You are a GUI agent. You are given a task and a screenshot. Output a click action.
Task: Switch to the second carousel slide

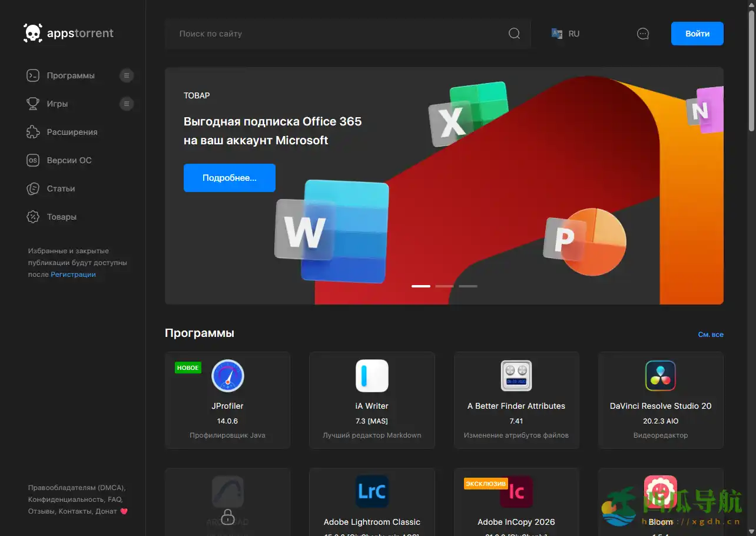pyautogui.click(x=445, y=286)
